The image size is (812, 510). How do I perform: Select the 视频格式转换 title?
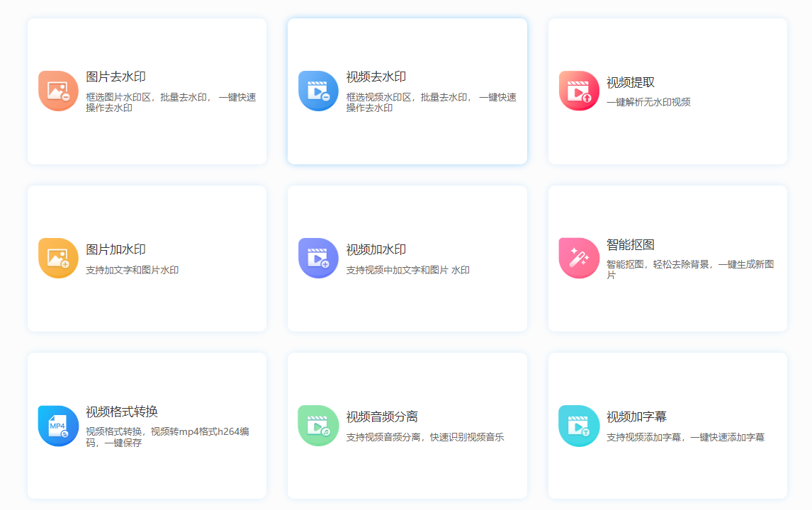click(x=122, y=412)
